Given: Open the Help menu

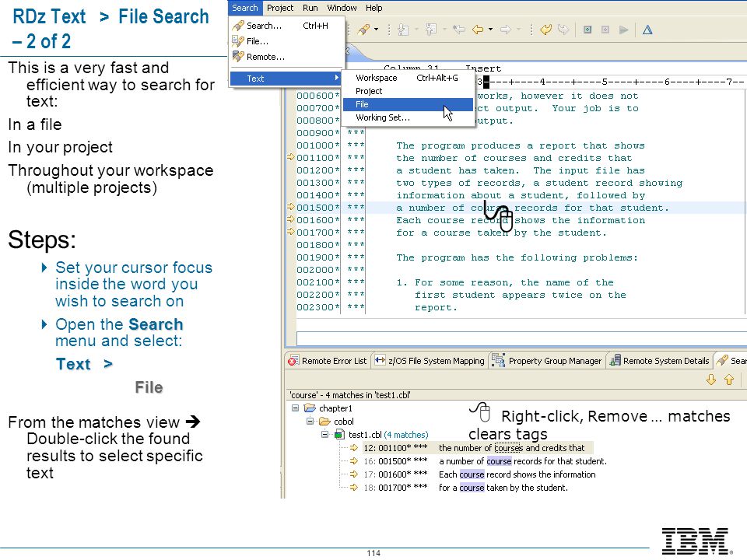Looking at the screenshot, I should [x=374, y=8].
